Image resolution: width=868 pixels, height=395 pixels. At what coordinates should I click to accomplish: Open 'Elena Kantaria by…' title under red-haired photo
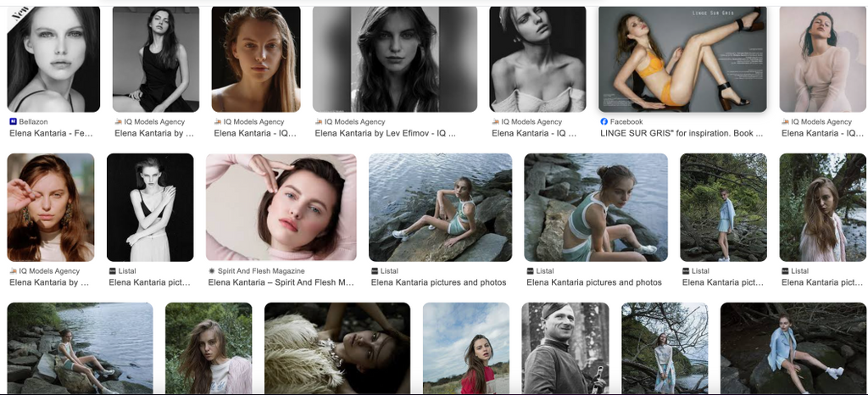[49, 283]
